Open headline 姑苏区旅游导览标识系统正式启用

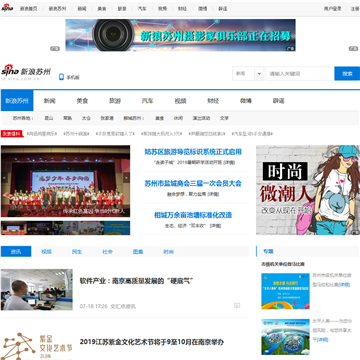(193, 152)
